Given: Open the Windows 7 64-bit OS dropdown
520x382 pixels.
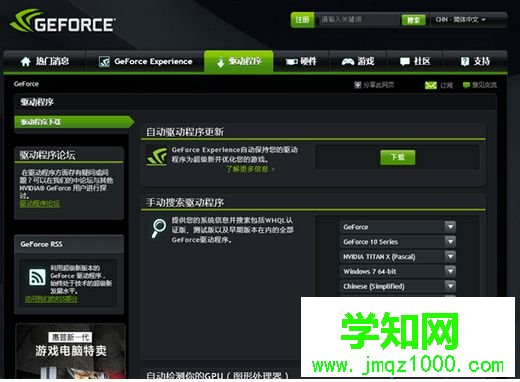Looking at the screenshot, I should coord(398,271).
